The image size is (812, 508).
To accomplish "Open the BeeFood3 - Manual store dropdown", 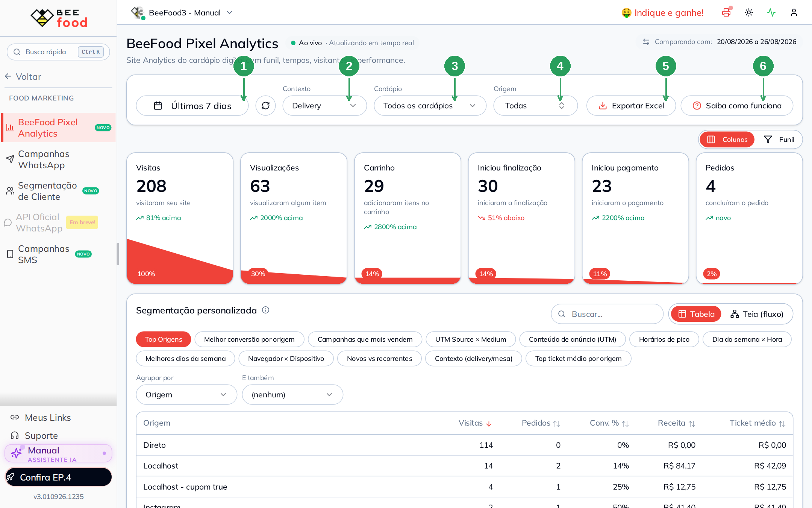I will coord(182,12).
